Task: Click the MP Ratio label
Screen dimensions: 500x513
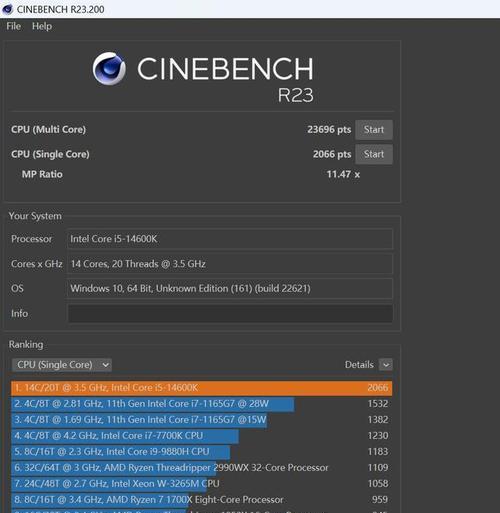Action: [42, 174]
